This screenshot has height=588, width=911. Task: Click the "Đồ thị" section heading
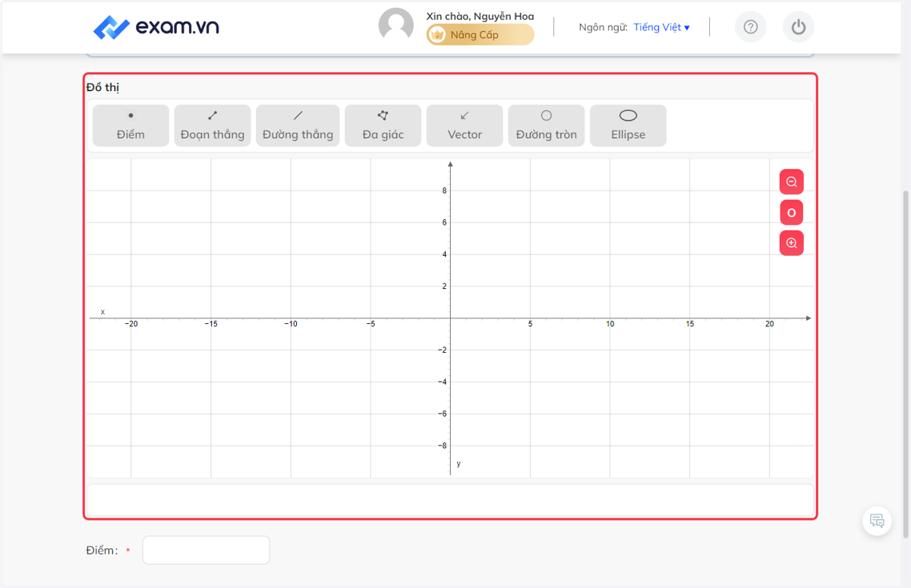click(x=102, y=87)
